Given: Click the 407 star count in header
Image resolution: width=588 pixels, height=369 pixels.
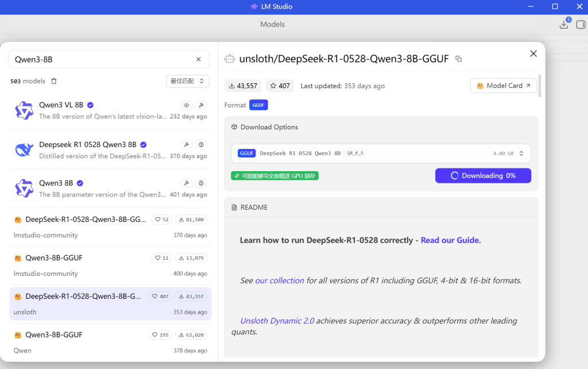Looking at the screenshot, I should coord(280,86).
